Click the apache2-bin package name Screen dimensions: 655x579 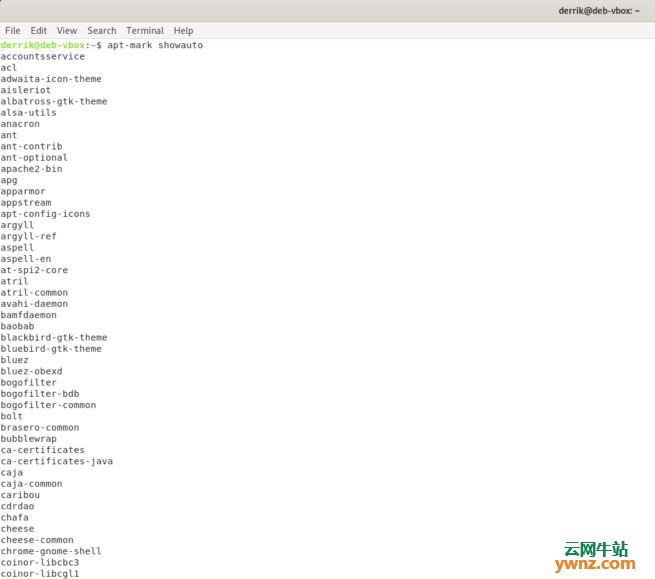31,169
